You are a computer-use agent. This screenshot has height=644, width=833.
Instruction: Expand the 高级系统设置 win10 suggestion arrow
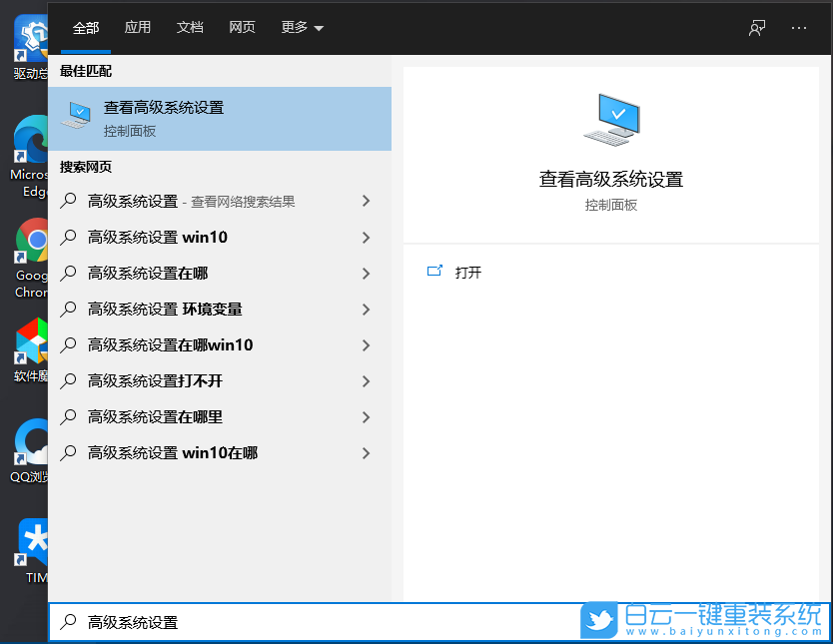pyautogui.click(x=367, y=237)
